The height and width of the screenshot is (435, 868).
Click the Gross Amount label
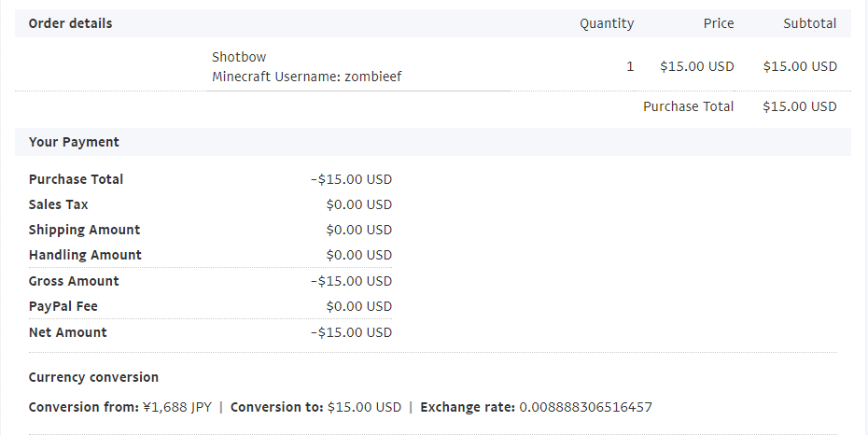(74, 281)
